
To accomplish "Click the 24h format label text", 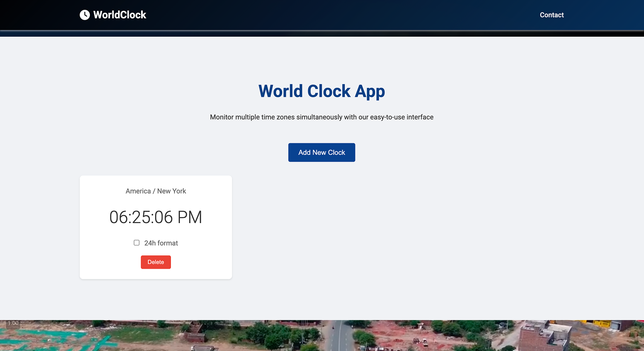I will click(161, 243).
